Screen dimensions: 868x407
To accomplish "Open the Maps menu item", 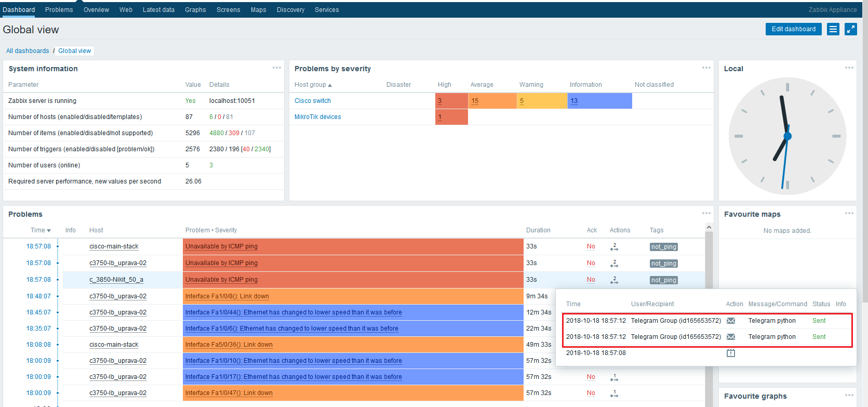I will [258, 10].
